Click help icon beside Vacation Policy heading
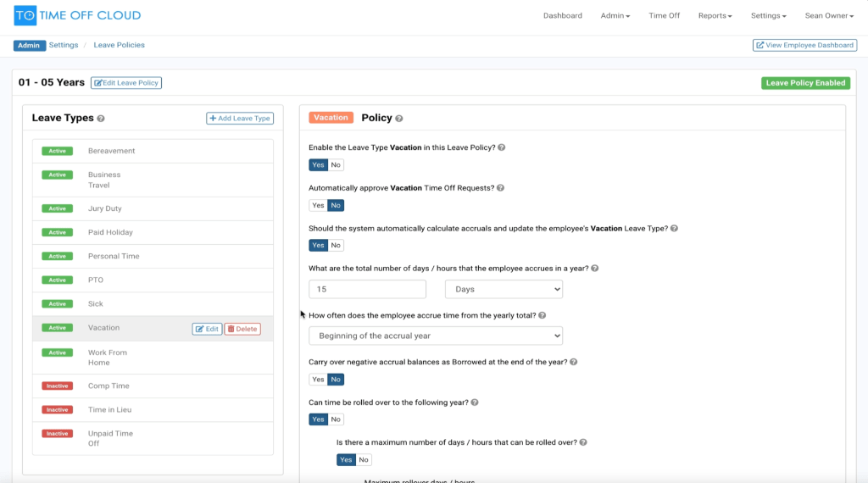The height and width of the screenshot is (483, 868). tap(399, 119)
